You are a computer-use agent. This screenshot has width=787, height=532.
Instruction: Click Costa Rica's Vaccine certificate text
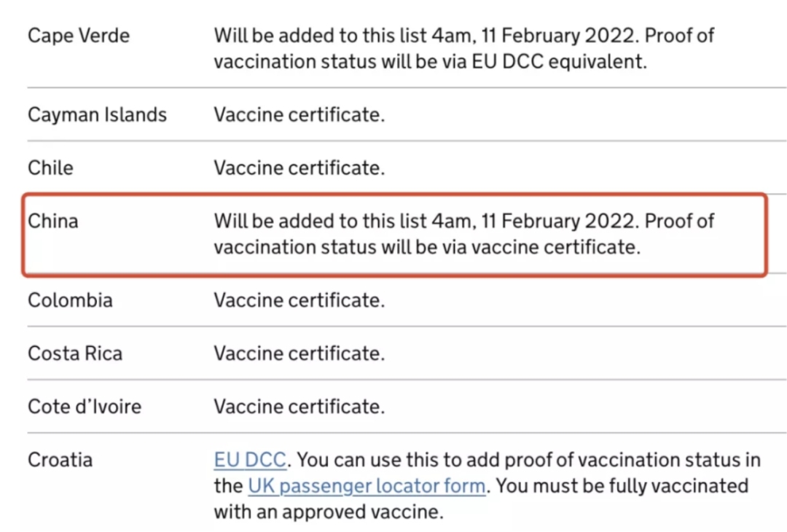click(x=299, y=353)
